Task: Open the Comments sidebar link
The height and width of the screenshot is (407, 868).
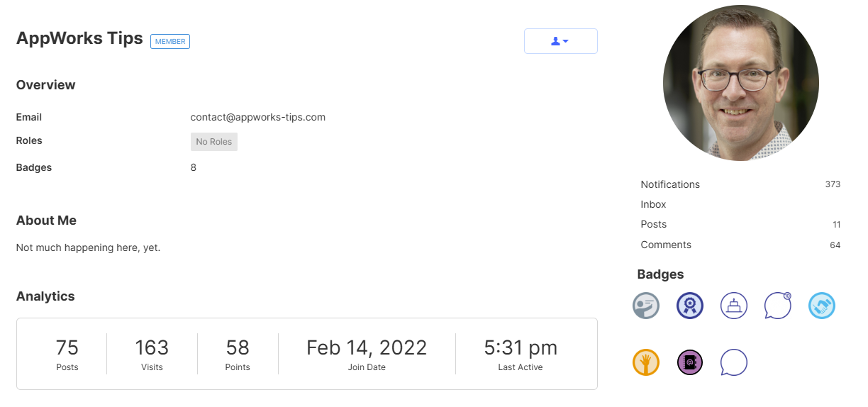Action: (666, 245)
